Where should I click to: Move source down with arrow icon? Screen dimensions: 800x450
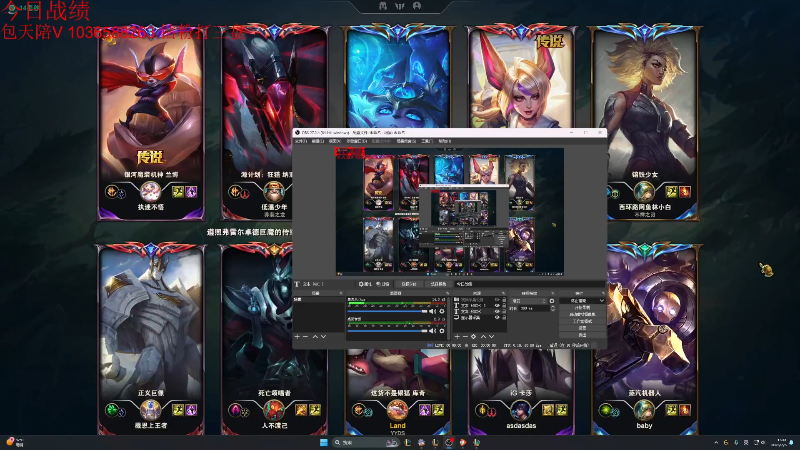pyautogui.click(x=491, y=337)
